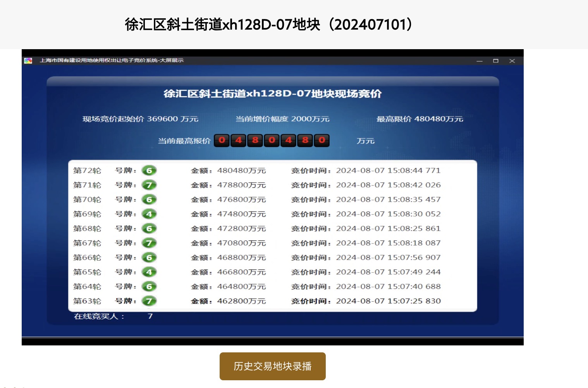
Task: Click the amount 470800万元
Action: pyautogui.click(x=241, y=243)
